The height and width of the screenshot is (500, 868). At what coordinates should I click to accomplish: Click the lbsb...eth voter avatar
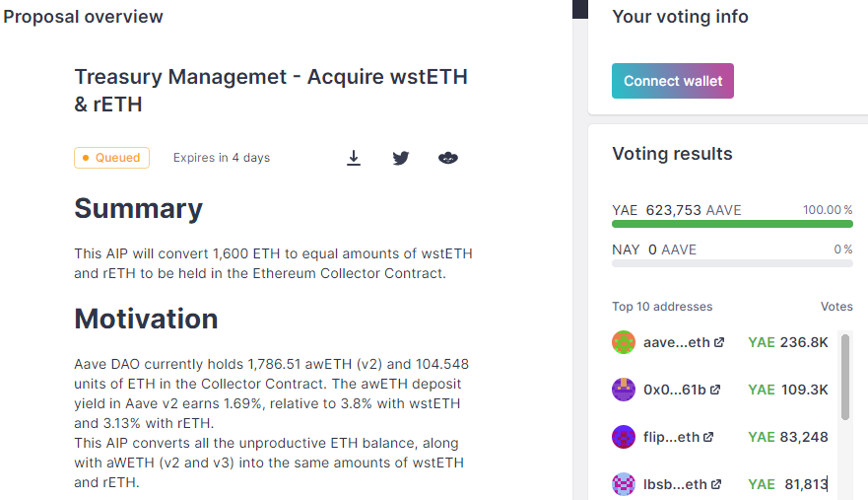(624, 484)
